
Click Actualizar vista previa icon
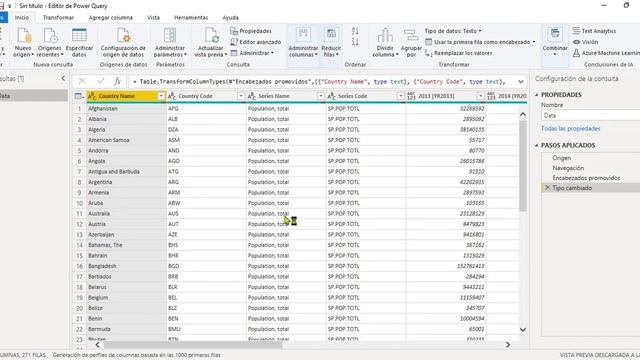(211, 36)
